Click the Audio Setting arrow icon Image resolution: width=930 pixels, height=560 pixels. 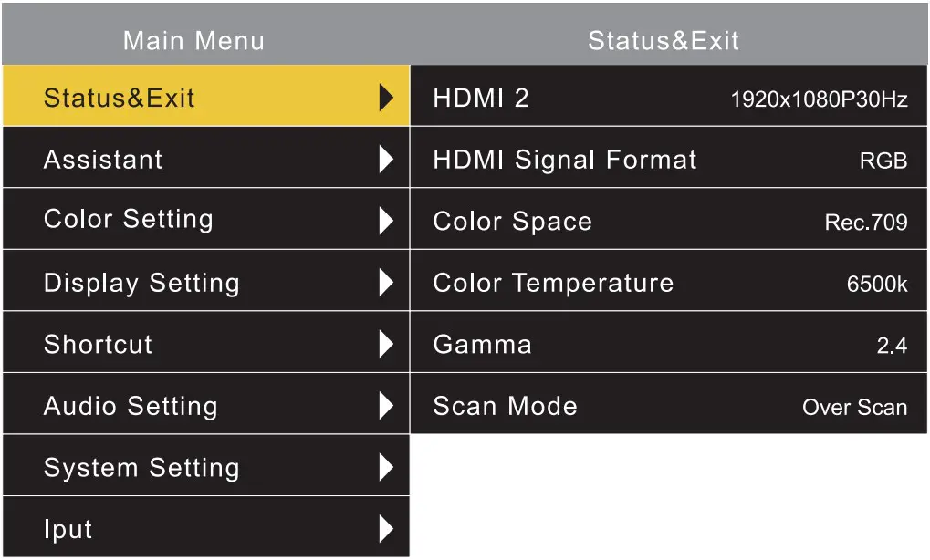[386, 406]
